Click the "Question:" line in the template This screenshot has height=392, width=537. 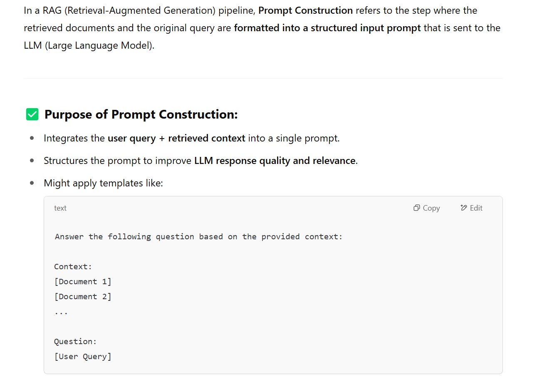[x=75, y=342]
